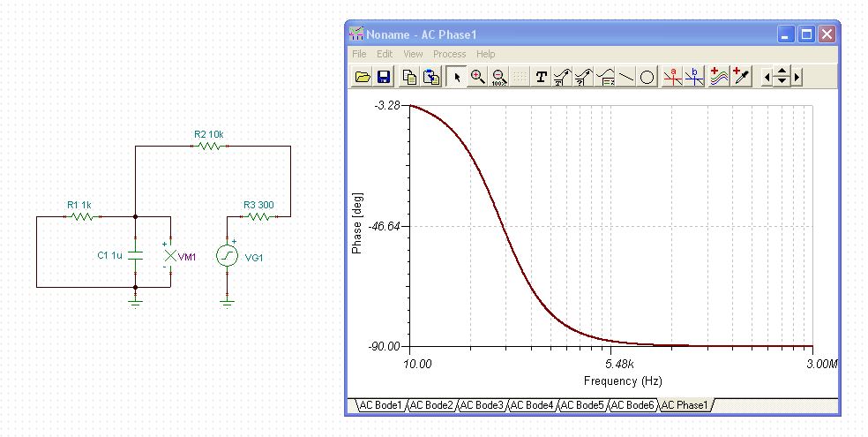Select resistor R2 10k in schematic
Viewport: 868px width, 437px height.
(210, 147)
